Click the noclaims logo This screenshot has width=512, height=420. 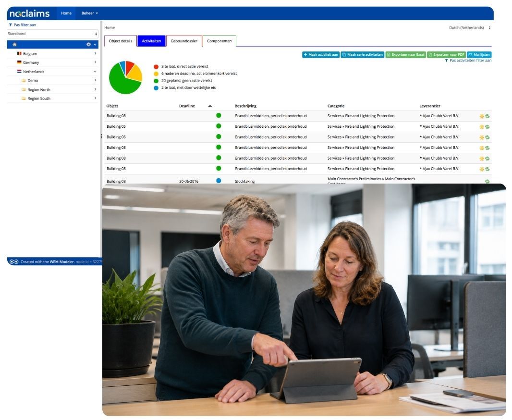click(29, 13)
